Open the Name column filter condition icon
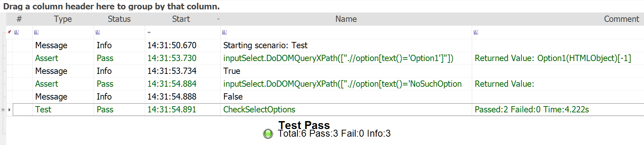This screenshot has width=644, height=145. pyautogui.click(x=224, y=32)
